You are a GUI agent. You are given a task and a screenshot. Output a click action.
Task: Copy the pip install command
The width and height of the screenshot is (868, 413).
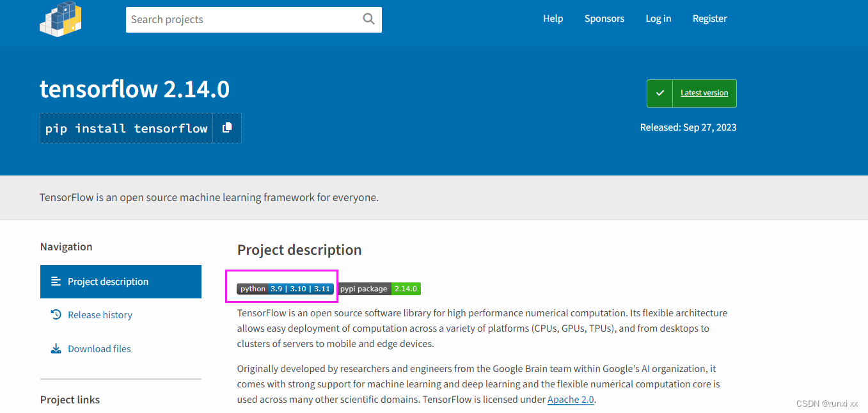[x=227, y=128]
